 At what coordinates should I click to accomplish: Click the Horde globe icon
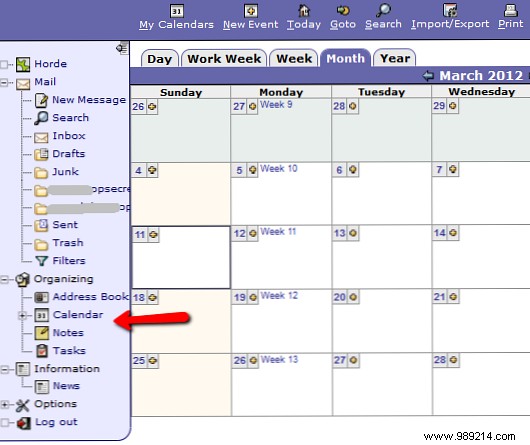pyautogui.click(x=23, y=64)
